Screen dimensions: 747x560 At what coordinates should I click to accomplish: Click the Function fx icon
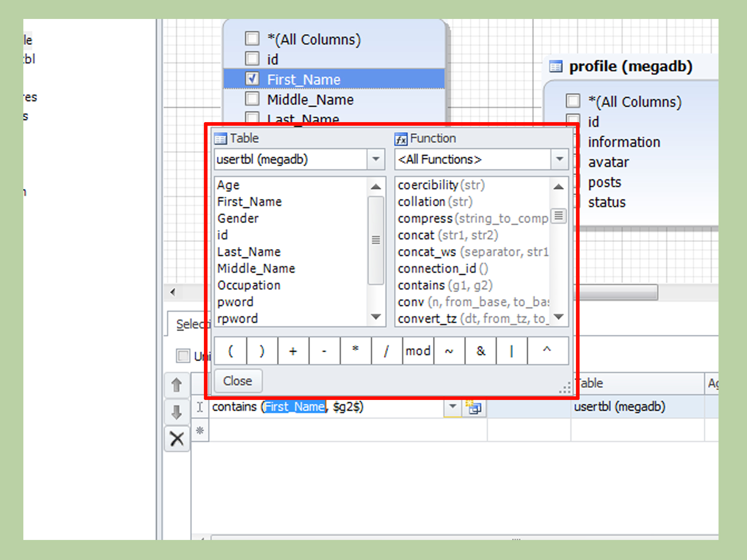pos(401,139)
